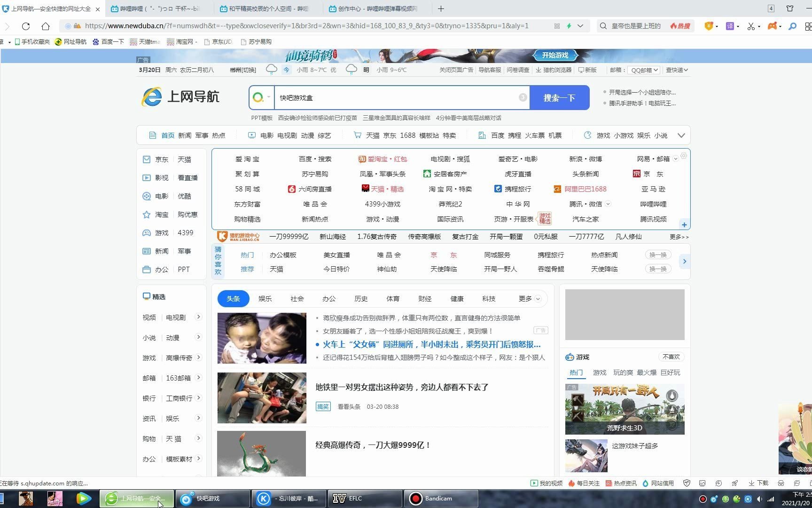
Task: Open a new browser tab with plus
Action: [441, 8]
